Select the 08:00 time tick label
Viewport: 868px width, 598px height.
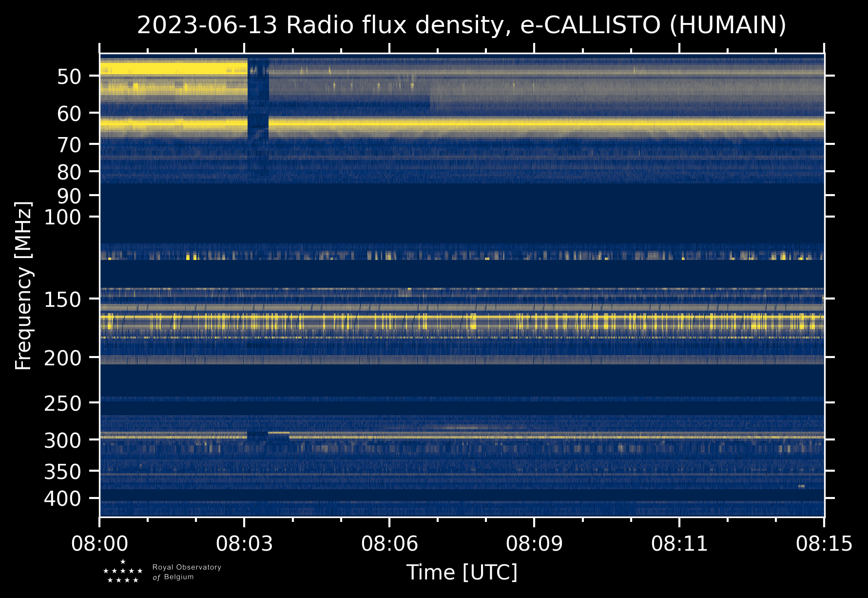click(99, 543)
